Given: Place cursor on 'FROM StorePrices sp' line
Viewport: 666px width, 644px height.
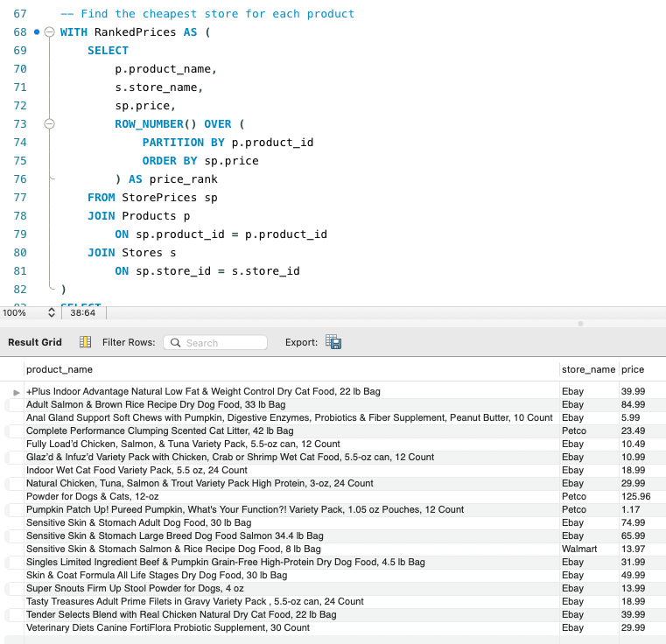Looking at the screenshot, I should pyautogui.click(x=152, y=198).
